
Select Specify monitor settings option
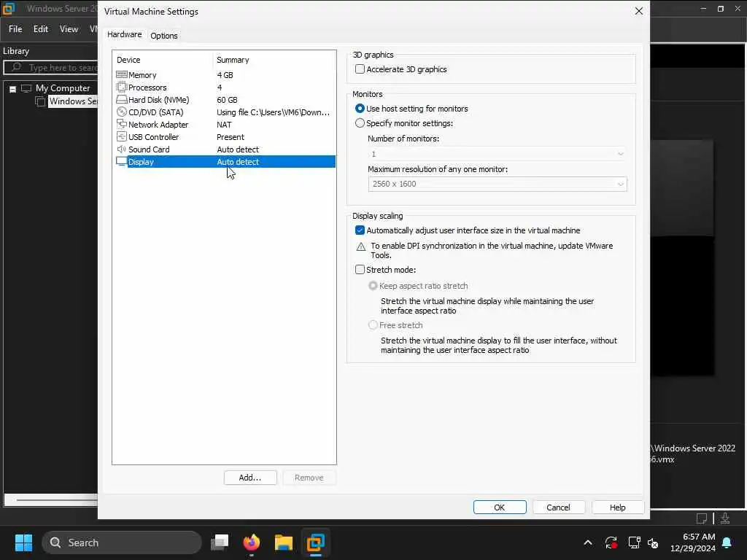360,122
